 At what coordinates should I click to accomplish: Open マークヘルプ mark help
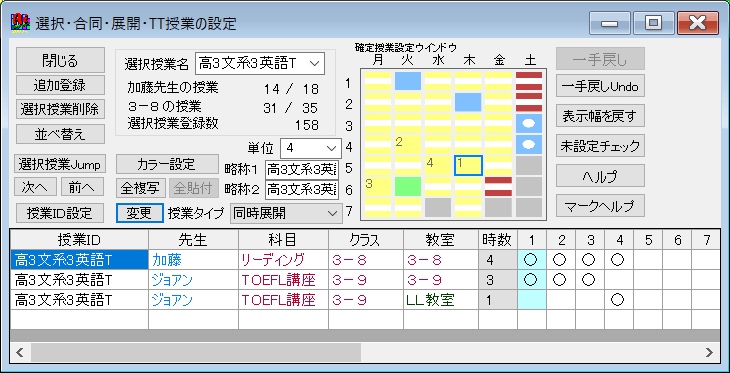(600, 205)
